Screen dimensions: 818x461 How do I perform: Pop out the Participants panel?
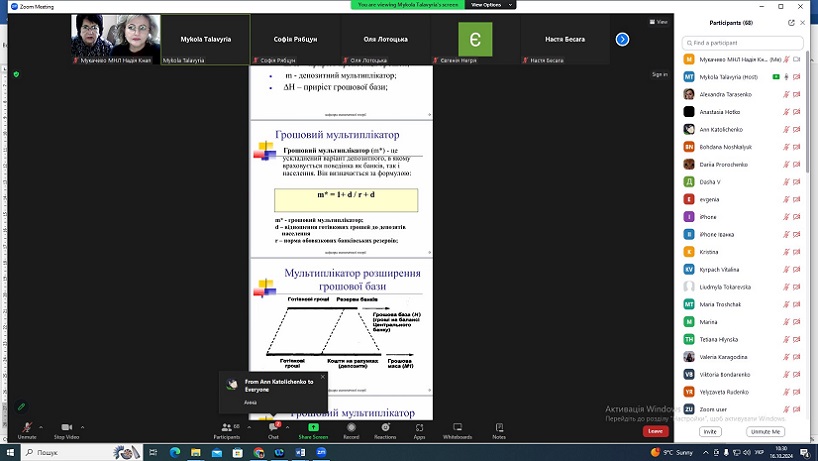click(791, 23)
